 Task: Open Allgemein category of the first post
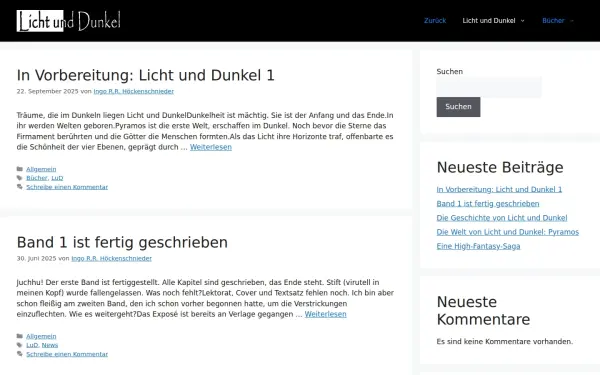click(41, 169)
